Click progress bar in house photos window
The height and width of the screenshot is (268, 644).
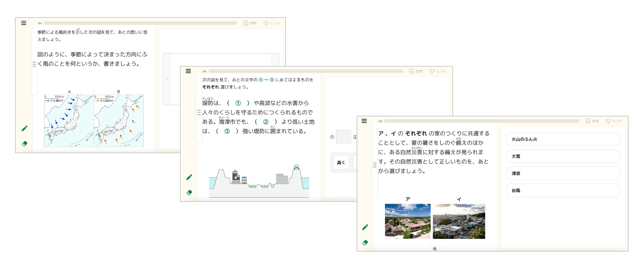(481, 121)
